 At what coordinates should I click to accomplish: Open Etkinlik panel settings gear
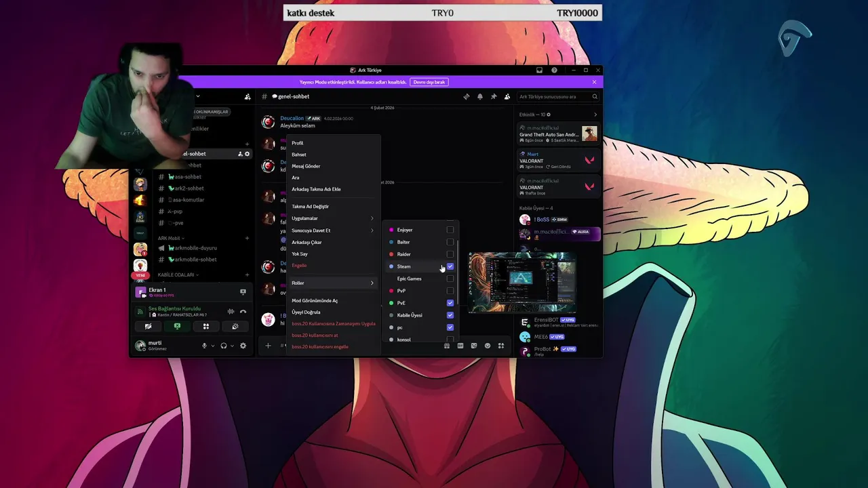pyautogui.click(x=549, y=115)
